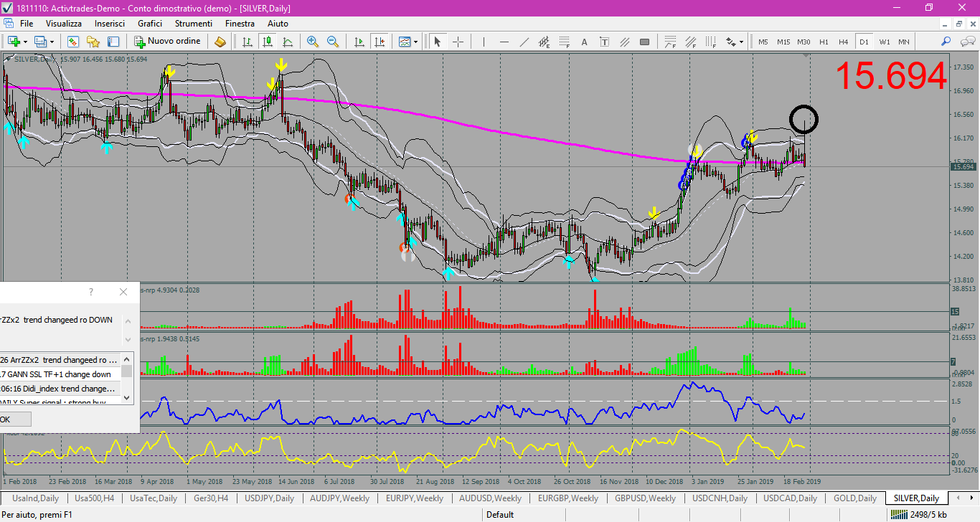Viewport: 980px width, 522px height.
Task: Switch to M5 timeframe
Action: tap(763, 42)
